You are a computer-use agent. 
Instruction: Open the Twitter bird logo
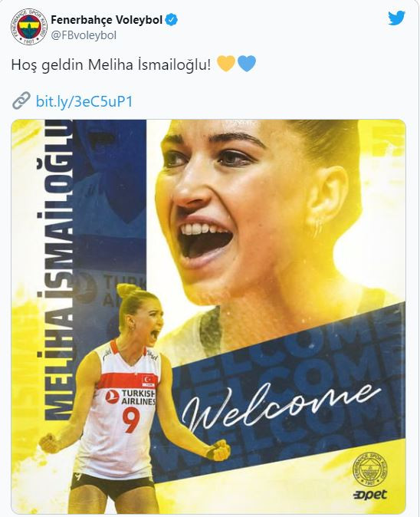(x=396, y=18)
